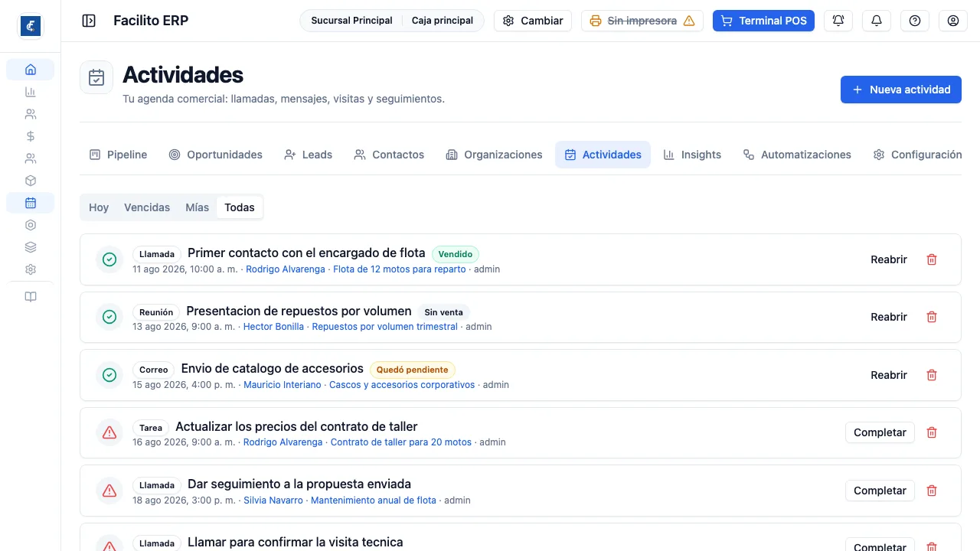This screenshot has width=980, height=551.
Task: Delete the 'Presentacion de repuestos por volumen' activity
Action: click(932, 317)
